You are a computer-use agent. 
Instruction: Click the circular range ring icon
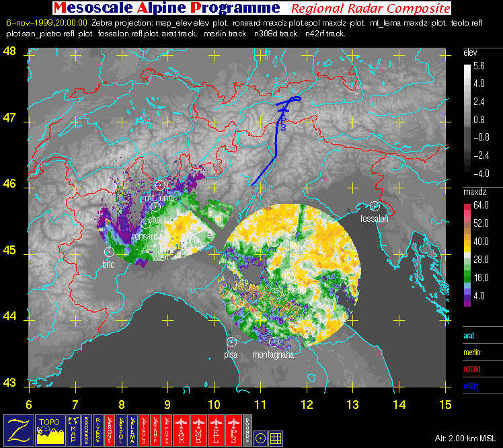coord(260,437)
